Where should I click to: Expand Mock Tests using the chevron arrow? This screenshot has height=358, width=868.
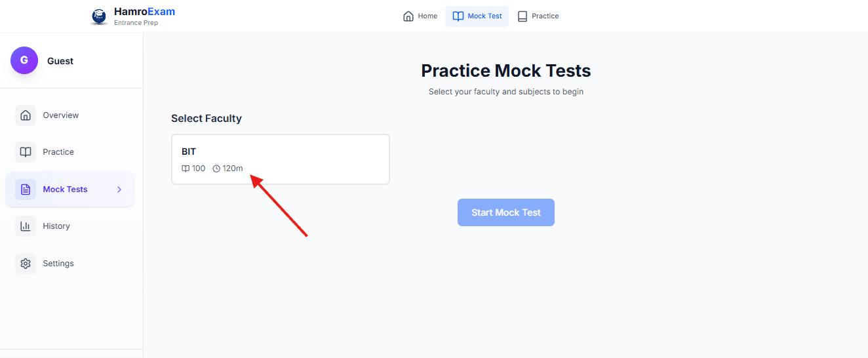pyautogui.click(x=119, y=189)
